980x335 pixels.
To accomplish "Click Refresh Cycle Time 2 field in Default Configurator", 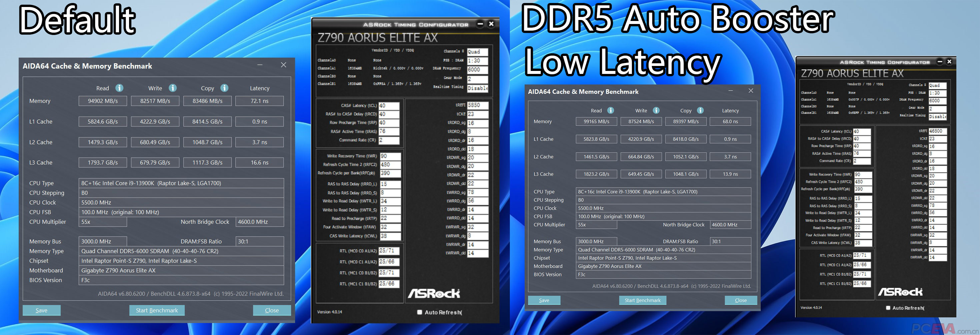I will (390, 165).
